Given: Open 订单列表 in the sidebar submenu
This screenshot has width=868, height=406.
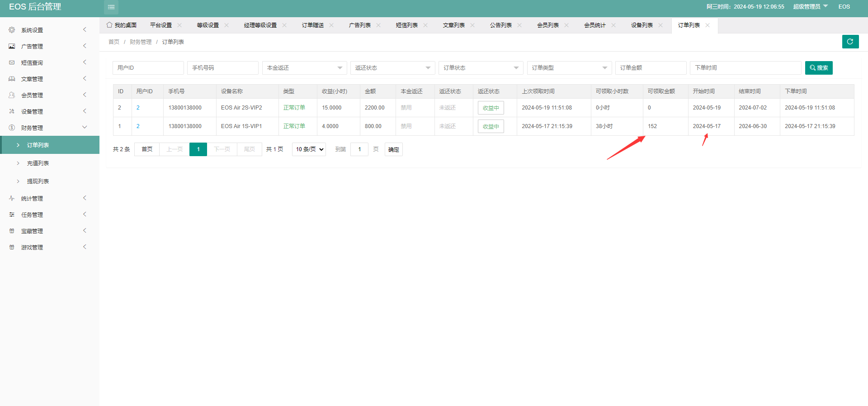Looking at the screenshot, I should point(50,145).
